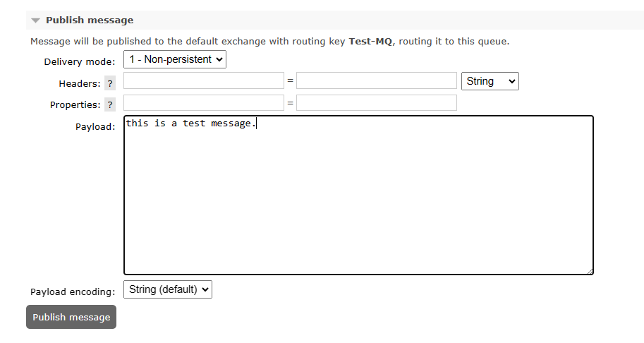This screenshot has height=343, width=644.
Task: Click the Headers label text
Action: (x=80, y=84)
